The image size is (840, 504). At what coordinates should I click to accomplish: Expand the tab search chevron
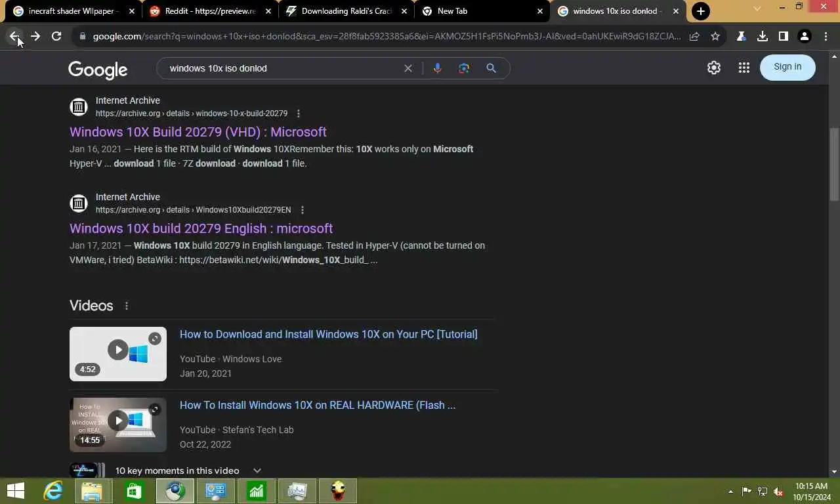click(757, 9)
